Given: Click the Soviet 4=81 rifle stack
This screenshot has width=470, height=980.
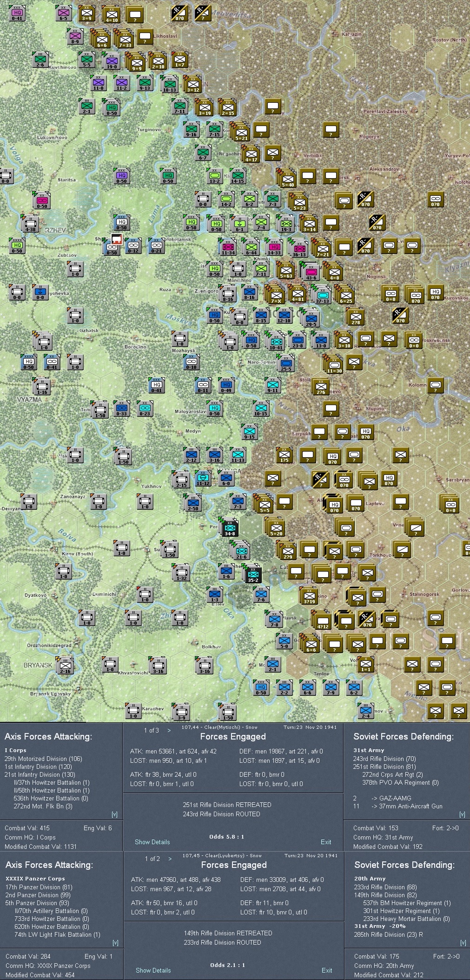Looking at the screenshot, I should coord(298,294).
